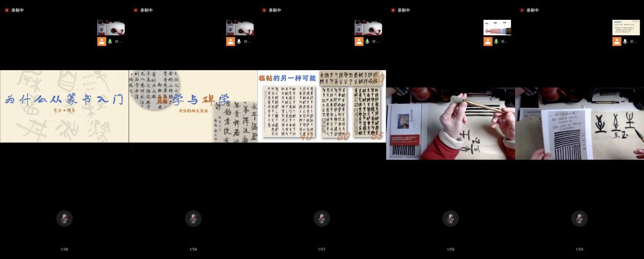Click the 临帖的另一种可能 slide heading
The height and width of the screenshot is (259, 644).
(x=287, y=78)
